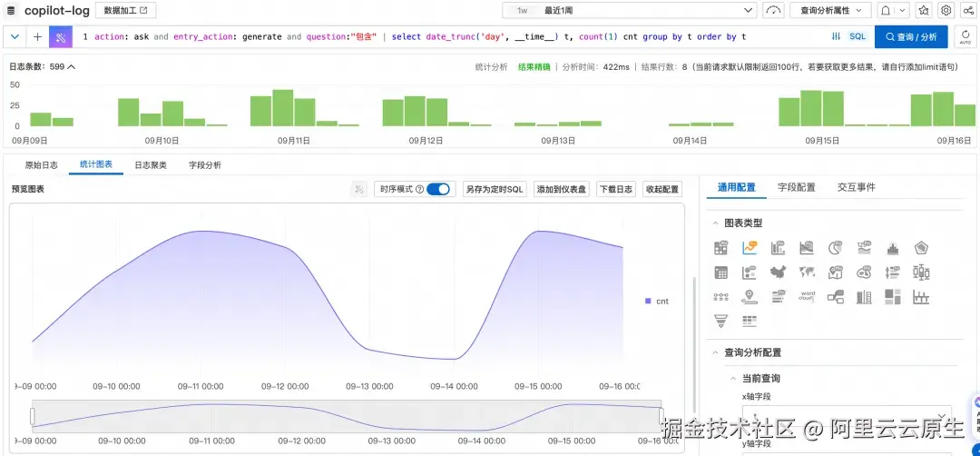Click the star favorite icon
Screen dimensions: 980x456
point(923,10)
